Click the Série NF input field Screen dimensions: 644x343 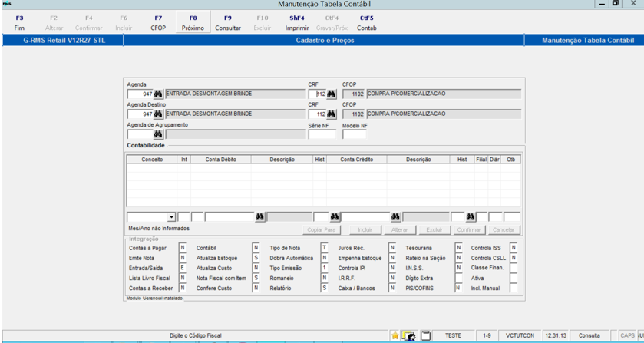point(322,134)
